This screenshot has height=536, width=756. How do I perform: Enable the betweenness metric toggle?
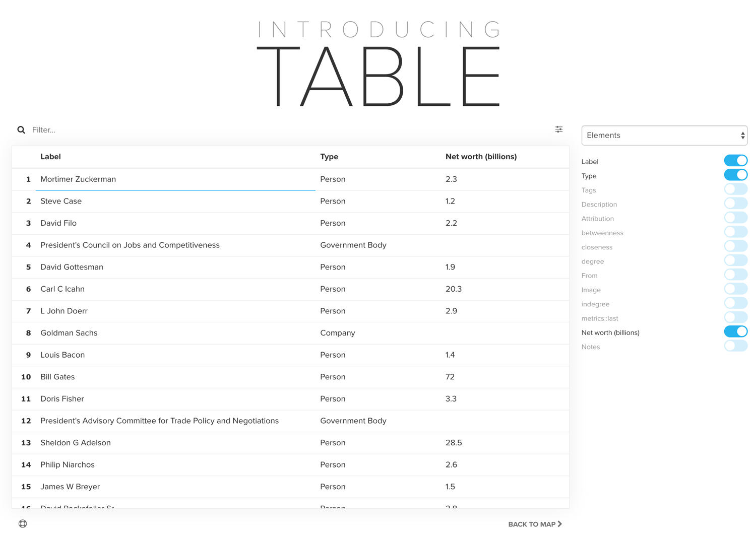point(735,232)
